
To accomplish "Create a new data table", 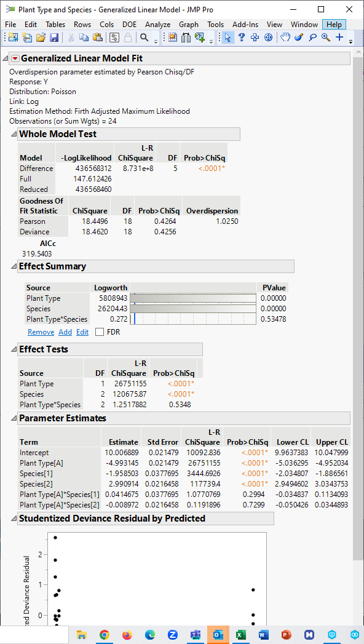I will 12,38.
